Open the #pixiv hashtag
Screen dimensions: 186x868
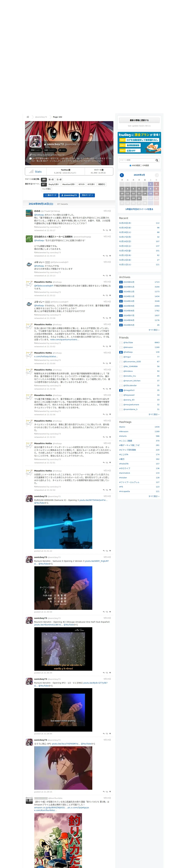122,427
